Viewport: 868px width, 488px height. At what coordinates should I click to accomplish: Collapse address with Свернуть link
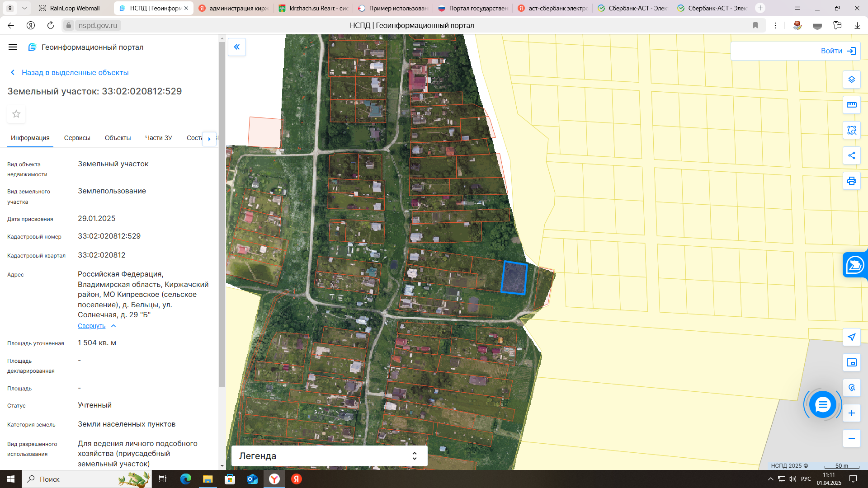point(91,326)
